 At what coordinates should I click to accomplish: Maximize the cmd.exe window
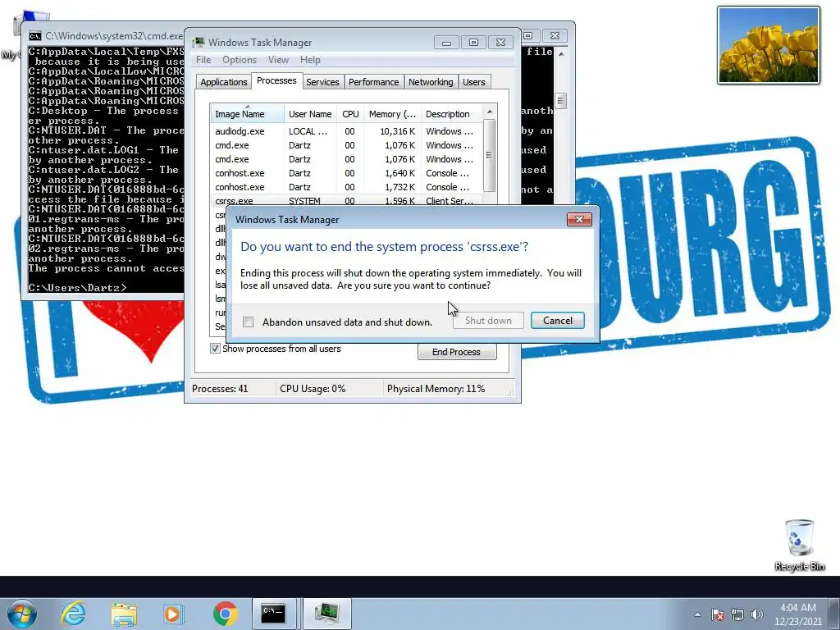click(528, 35)
